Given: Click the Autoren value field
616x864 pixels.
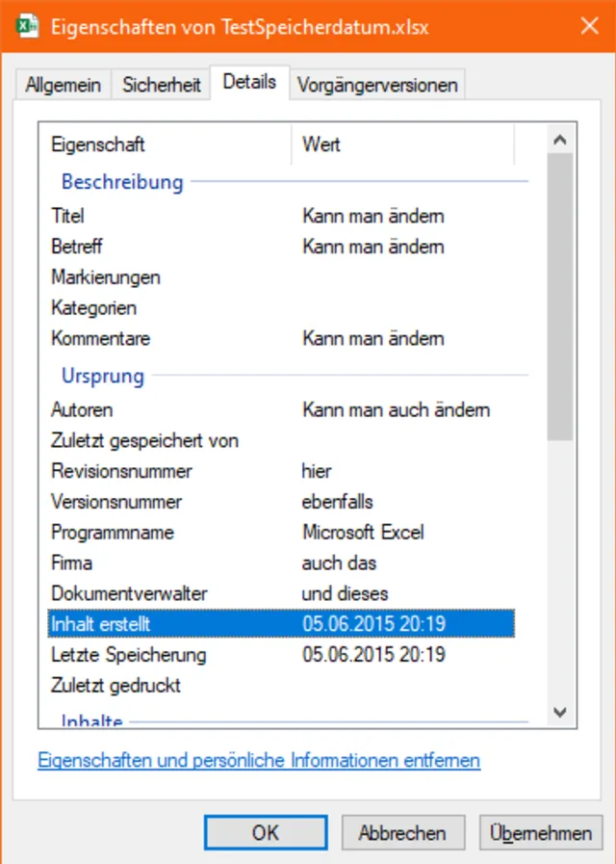Looking at the screenshot, I should [397, 410].
